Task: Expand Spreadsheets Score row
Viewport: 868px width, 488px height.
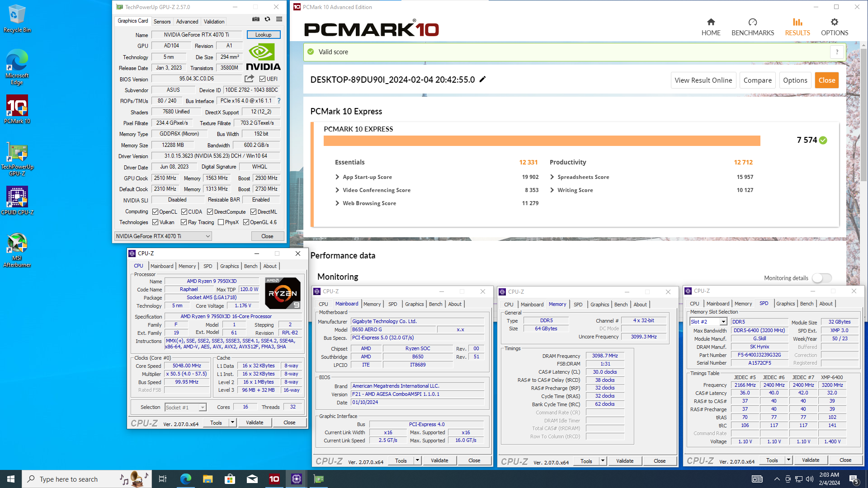Action: coord(552,177)
